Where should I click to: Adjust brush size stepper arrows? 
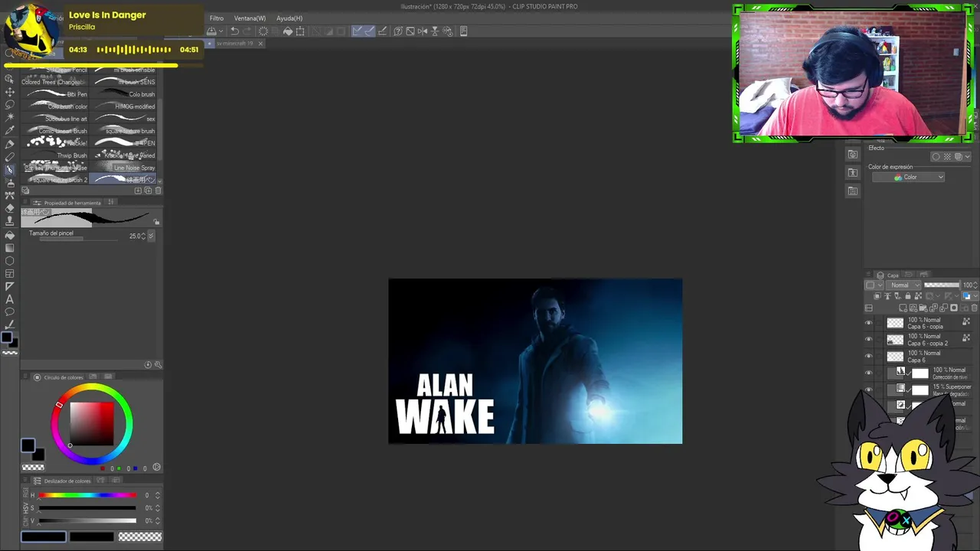[142, 236]
